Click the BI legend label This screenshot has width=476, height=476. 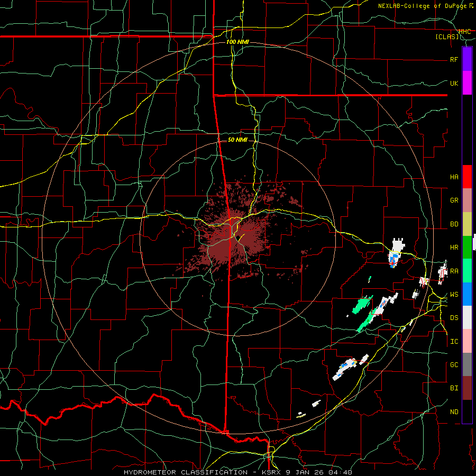[454, 388]
